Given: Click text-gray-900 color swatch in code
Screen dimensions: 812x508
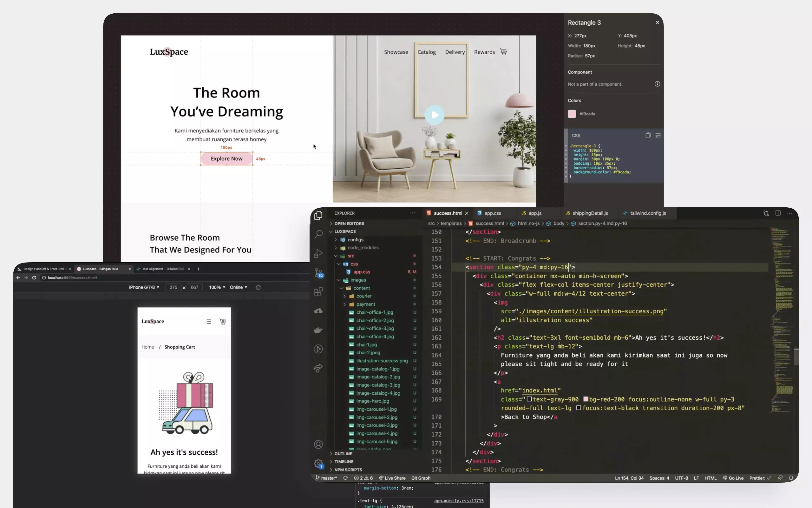Looking at the screenshot, I should pos(529,399).
